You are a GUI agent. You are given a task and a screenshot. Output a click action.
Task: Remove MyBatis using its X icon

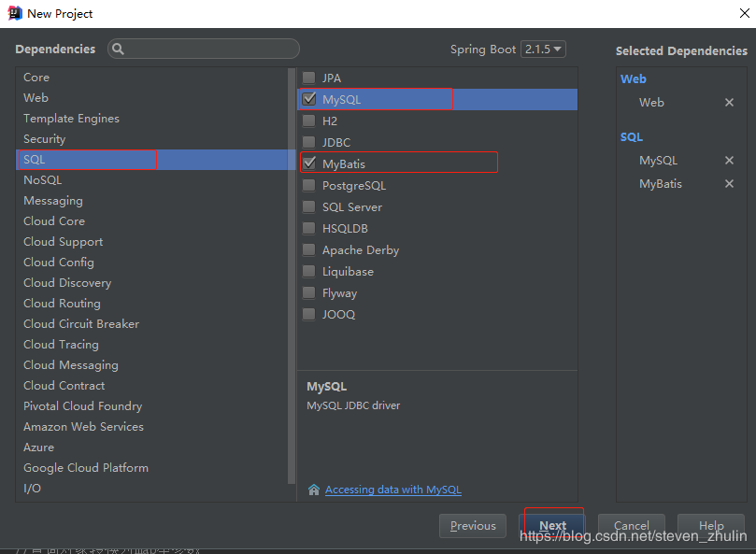click(x=729, y=183)
